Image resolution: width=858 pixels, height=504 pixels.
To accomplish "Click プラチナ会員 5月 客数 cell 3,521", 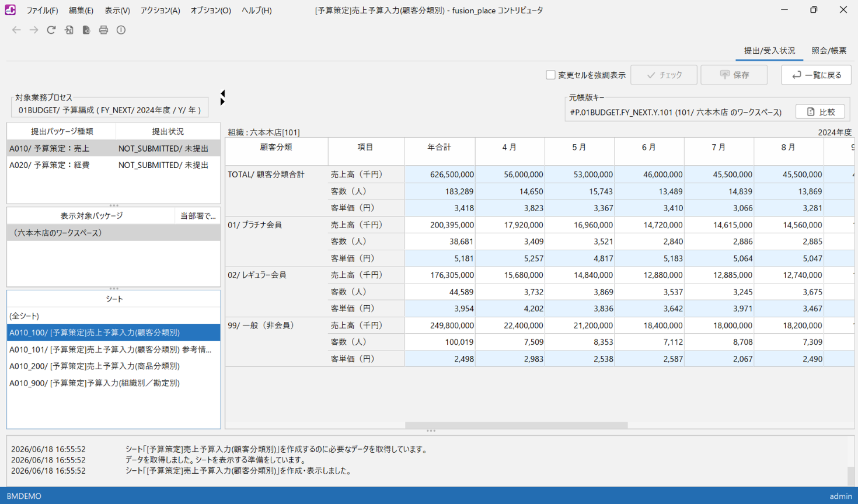I will 580,242.
